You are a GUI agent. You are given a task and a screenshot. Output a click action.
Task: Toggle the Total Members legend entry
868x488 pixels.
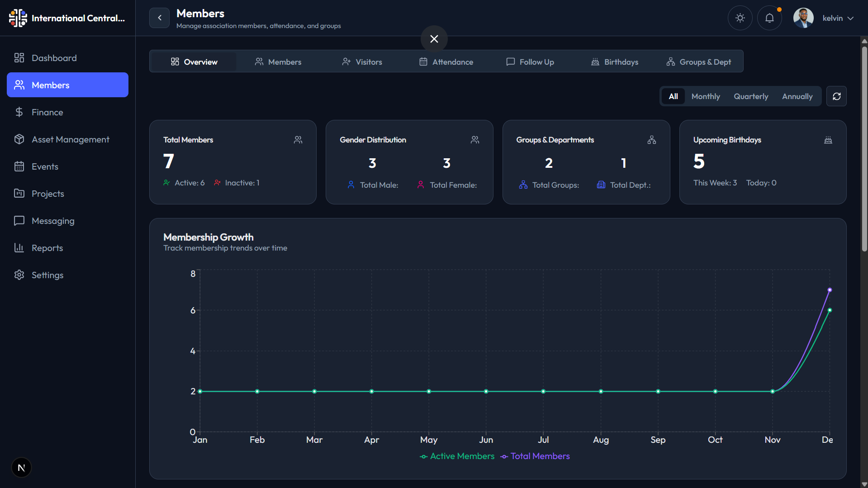coord(535,456)
